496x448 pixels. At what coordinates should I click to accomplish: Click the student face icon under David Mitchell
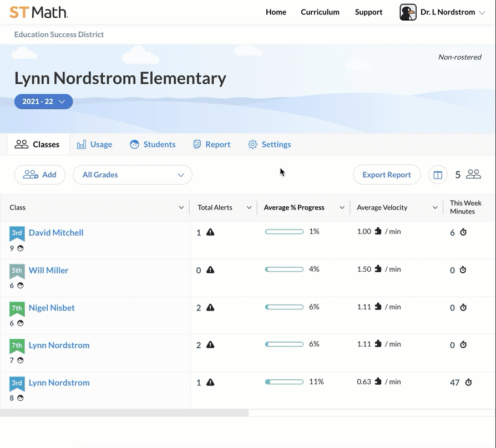(20, 248)
